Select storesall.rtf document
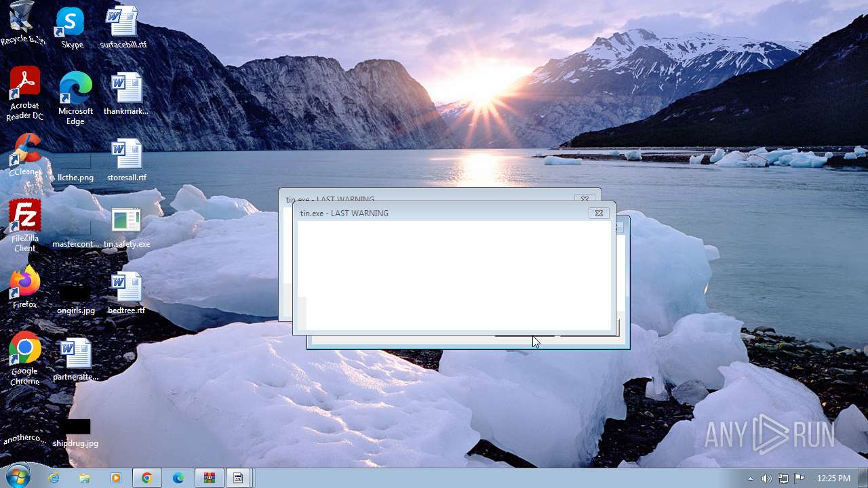The image size is (868, 488). click(126, 161)
